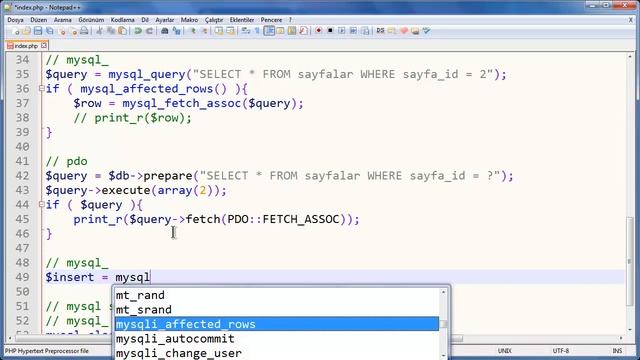The image size is (640, 360).
Task: Click the green Undo arrow icon
Action: 138,31
